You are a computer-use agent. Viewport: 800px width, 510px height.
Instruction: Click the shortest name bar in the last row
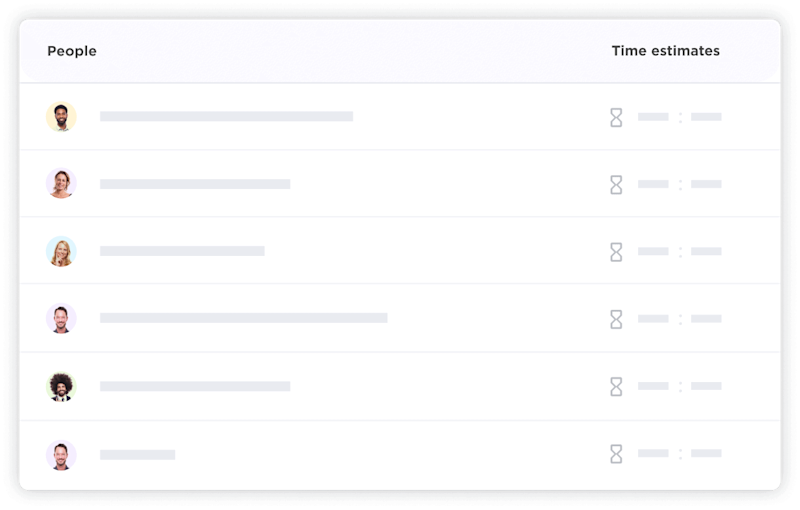pos(138,454)
